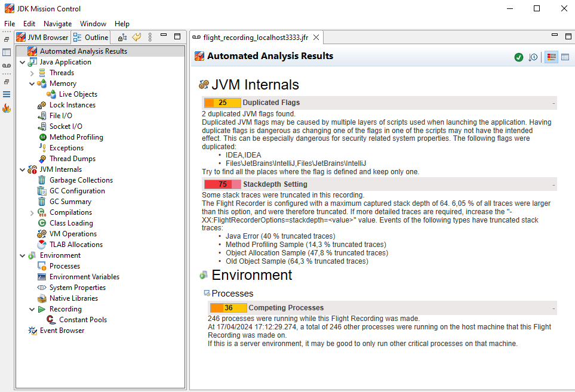Open the table view icon in left sidebar
The image size is (575, 392).
(x=7, y=52)
